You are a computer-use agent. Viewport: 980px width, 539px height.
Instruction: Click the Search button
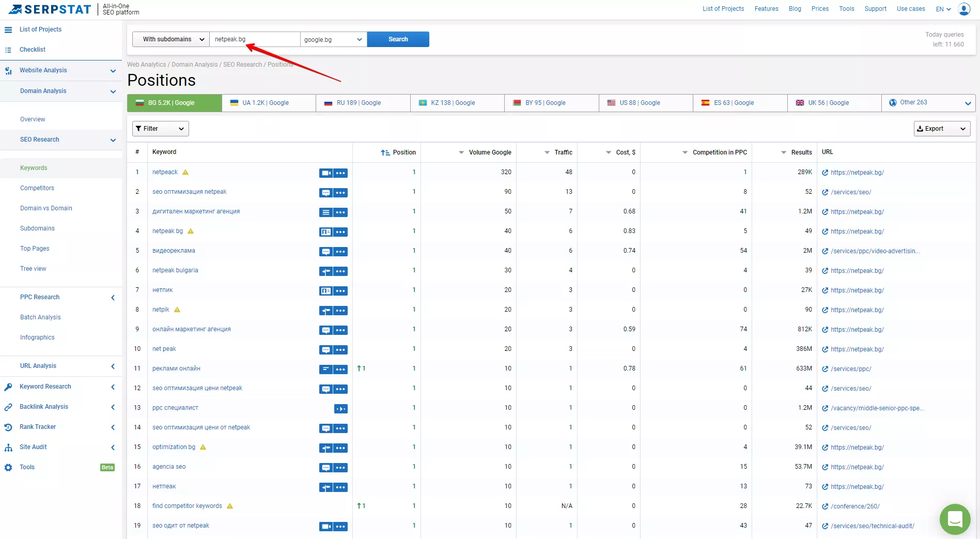point(398,39)
